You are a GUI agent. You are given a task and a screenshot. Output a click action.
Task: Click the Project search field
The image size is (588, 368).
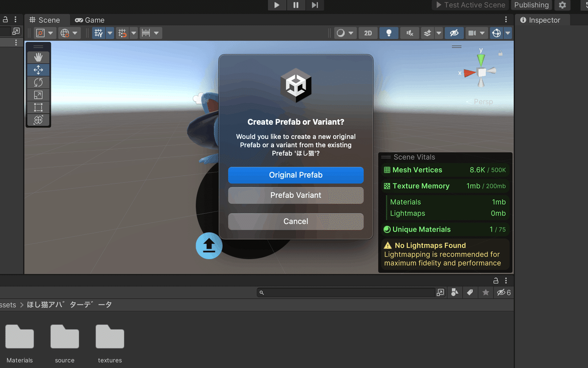click(x=345, y=292)
